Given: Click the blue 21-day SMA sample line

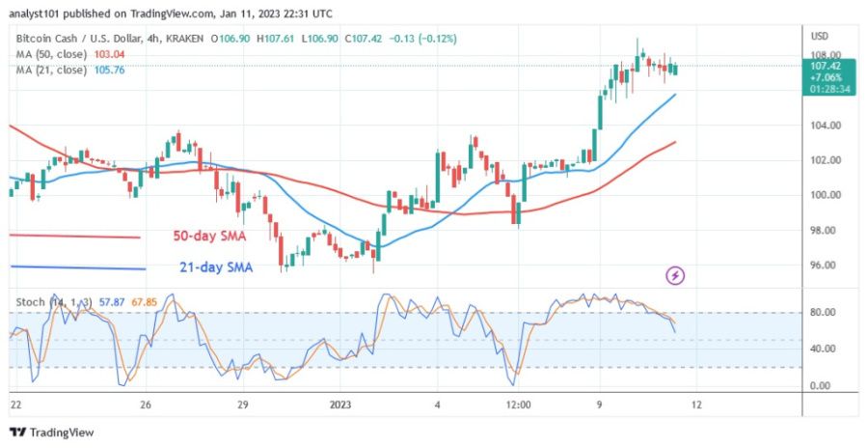Looking at the screenshot, I should point(77,267).
